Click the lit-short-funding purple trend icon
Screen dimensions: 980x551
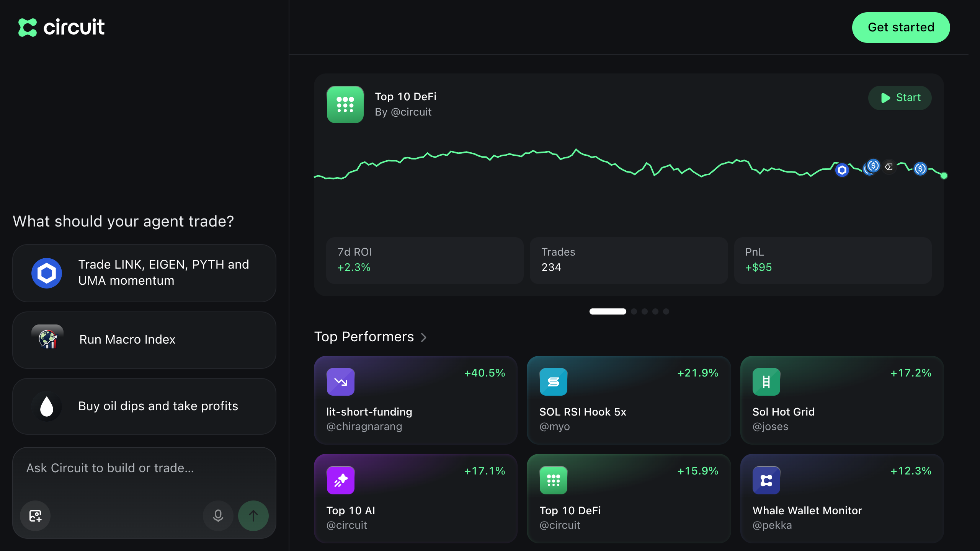[x=340, y=381]
